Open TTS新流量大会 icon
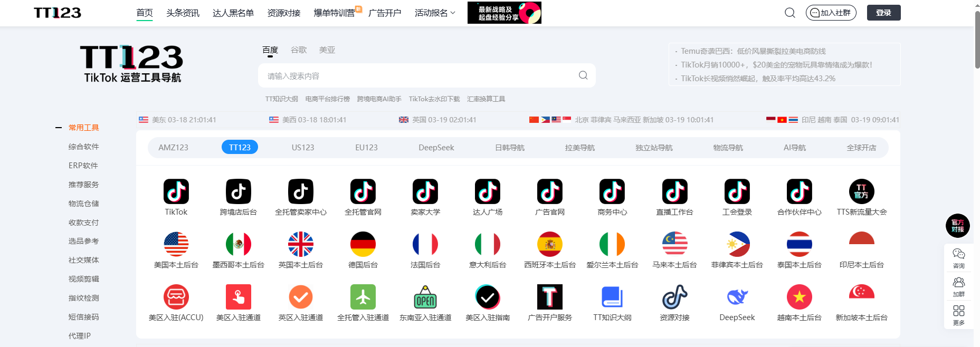 pyautogui.click(x=862, y=191)
